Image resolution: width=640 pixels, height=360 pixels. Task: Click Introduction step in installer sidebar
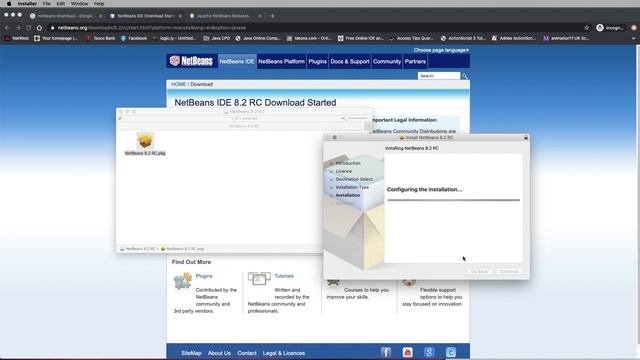click(348, 163)
